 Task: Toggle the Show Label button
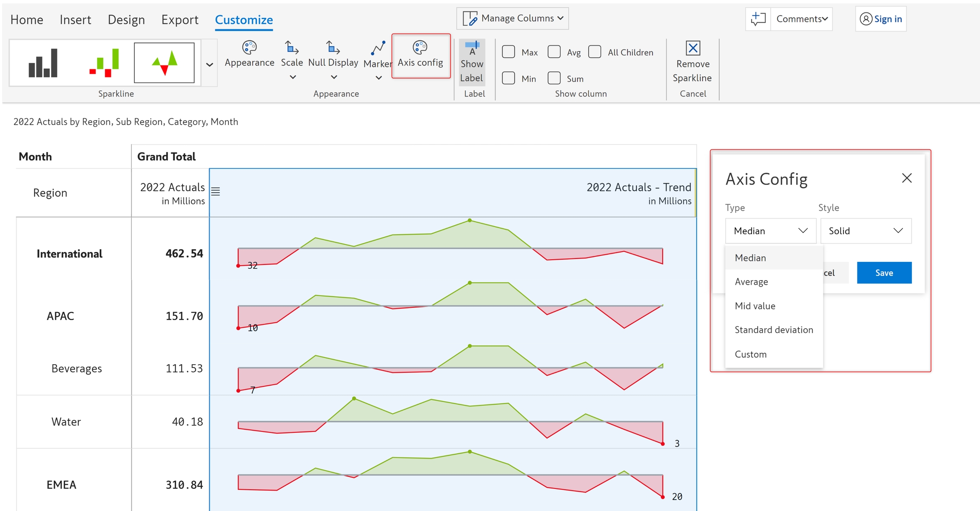point(472,62)
